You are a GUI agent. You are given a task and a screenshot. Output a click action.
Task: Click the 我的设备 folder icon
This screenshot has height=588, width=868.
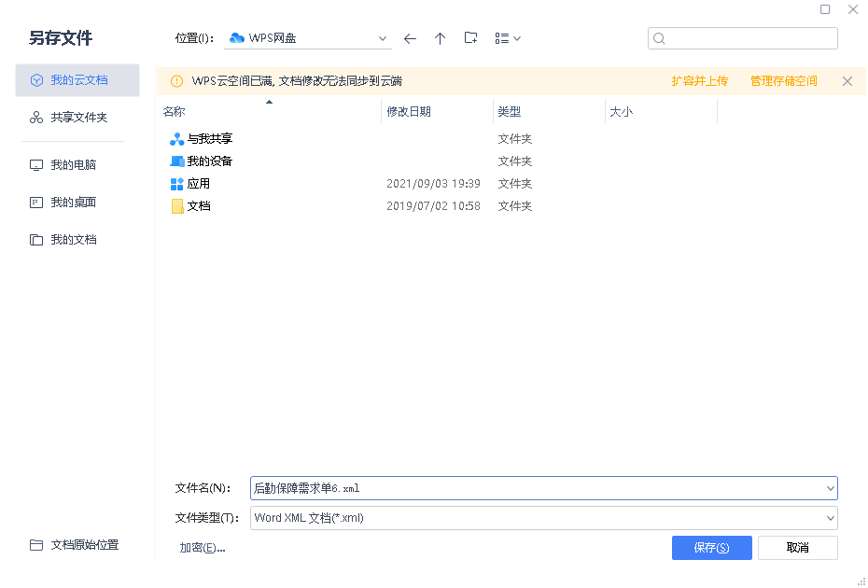point(176,161)
